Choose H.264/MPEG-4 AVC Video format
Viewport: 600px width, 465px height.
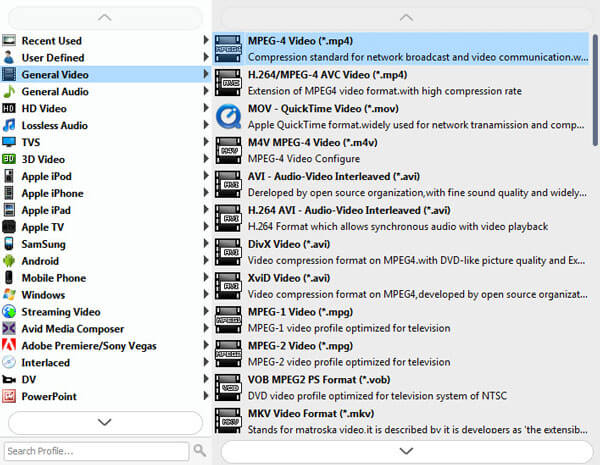401,83
